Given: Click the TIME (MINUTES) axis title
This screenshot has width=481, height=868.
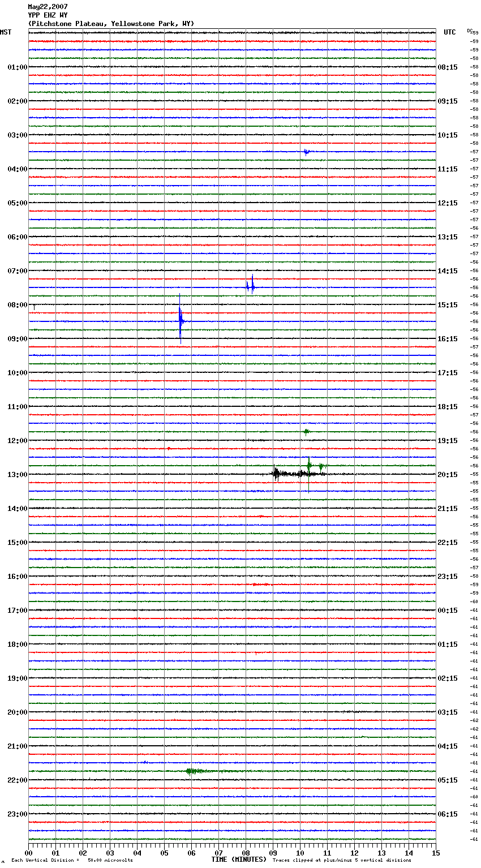Looking at the screenshot, I should [x=239, y=860].
